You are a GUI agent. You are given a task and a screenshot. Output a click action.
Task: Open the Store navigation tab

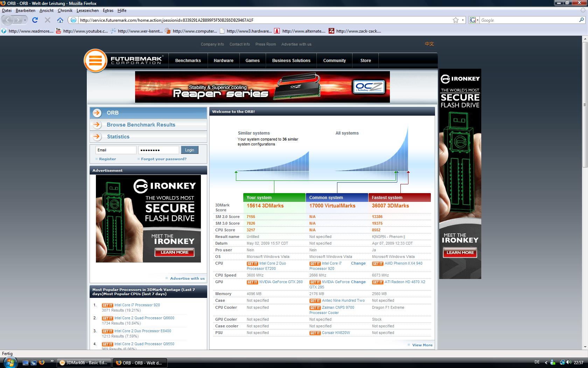click(x=366, y=61)
